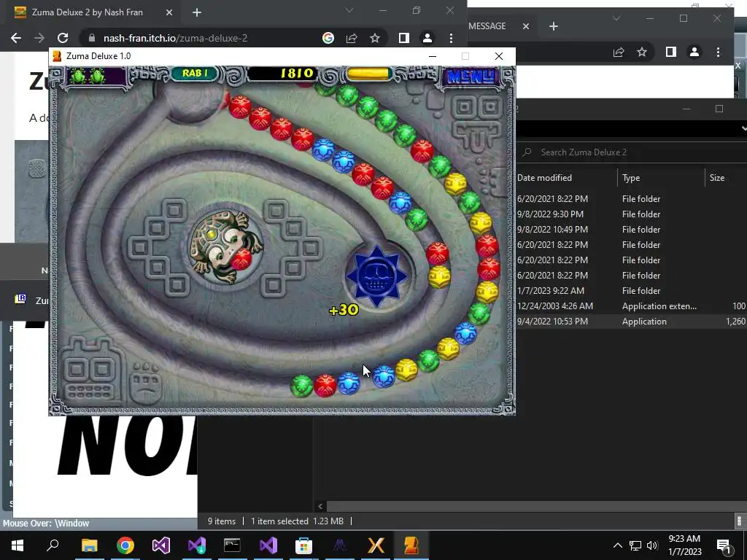Select the 9/4/2022 10:53 PM Application row
This screenshot has height=560, width=747.
[632, 322]
